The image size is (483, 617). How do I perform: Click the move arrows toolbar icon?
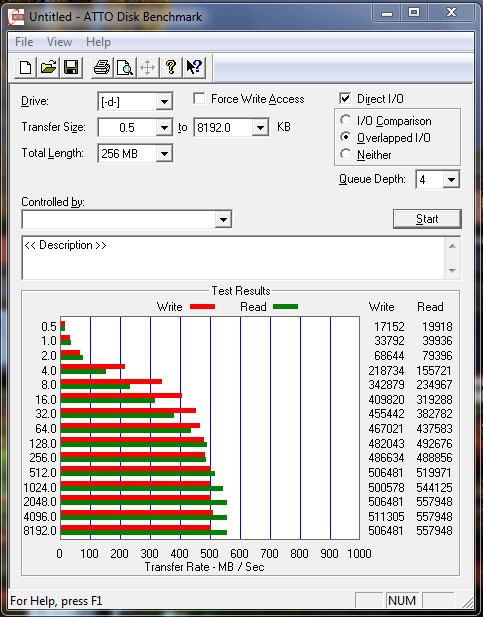pos(148,67)
